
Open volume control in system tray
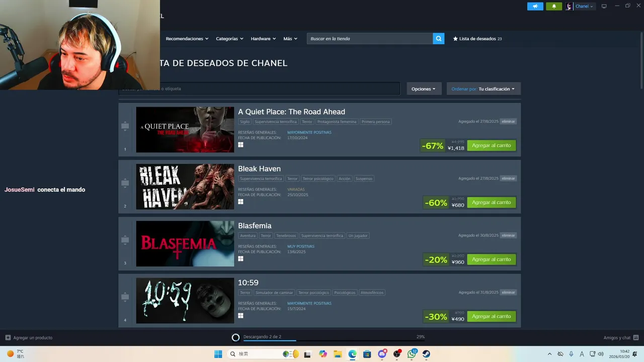601,354
